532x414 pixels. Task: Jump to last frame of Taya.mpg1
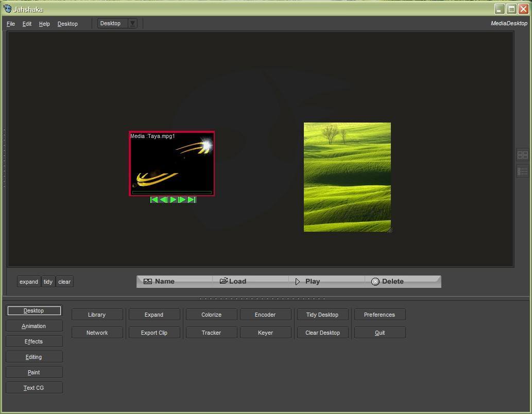pos(192,200)
